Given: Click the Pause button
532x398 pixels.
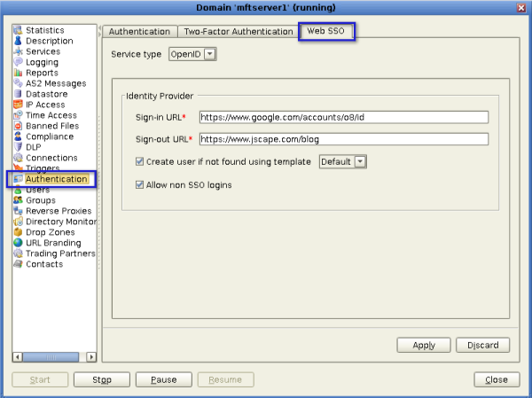Looking at the screenshot, I should [x=164, y=379].
